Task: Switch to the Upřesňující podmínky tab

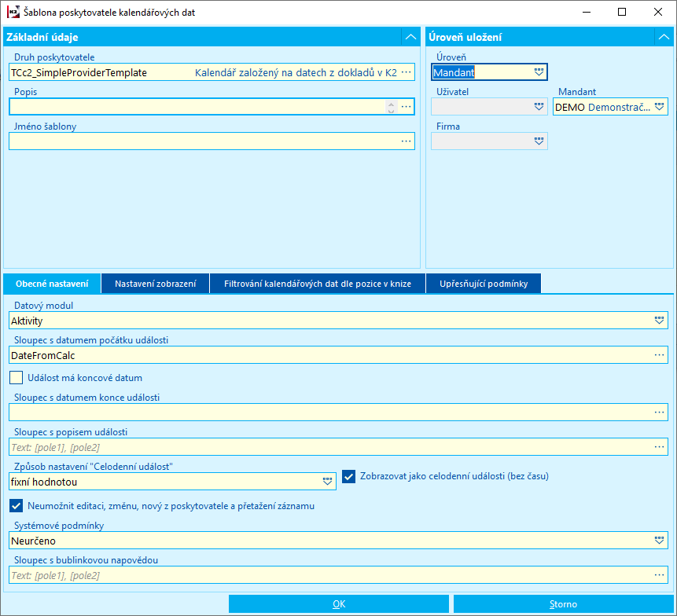Action: click(484, 284)
